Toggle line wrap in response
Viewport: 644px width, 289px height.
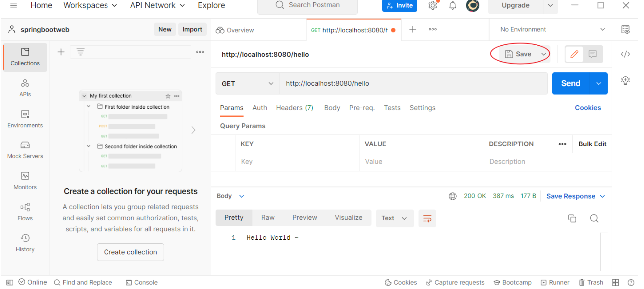(427, 218)
